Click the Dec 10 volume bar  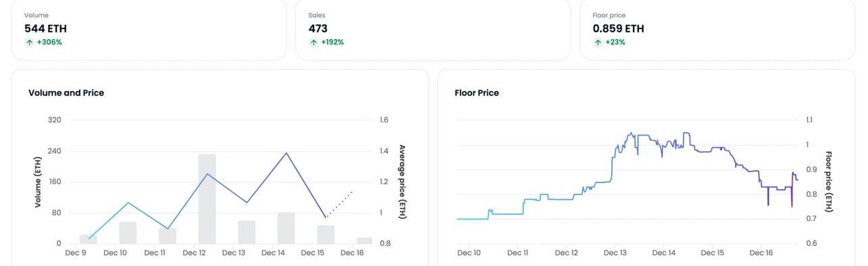[x=128, y=233]
